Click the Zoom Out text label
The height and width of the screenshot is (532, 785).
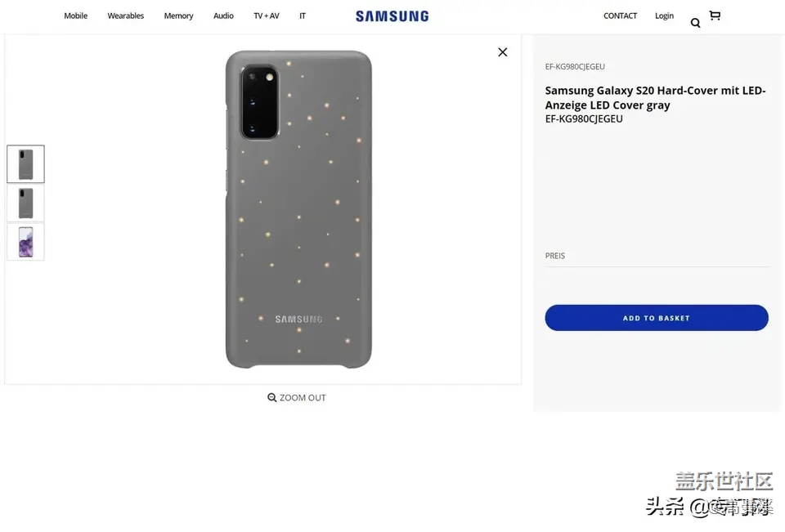pos(303,398)
